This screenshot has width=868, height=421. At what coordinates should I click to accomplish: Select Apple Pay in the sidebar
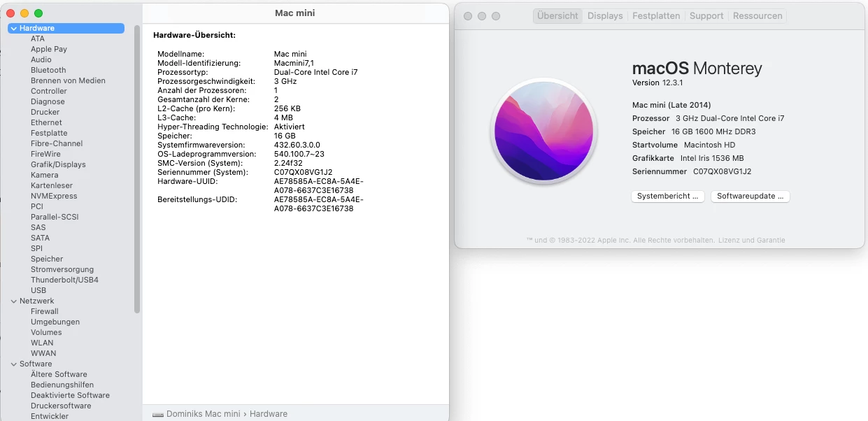pyautogui.click(x=49, y=49)
